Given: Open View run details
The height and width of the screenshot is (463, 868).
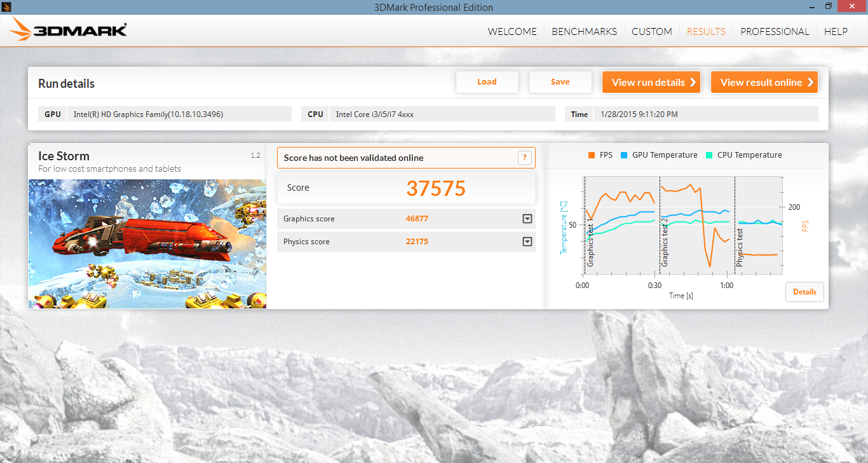Looking at the screenshot, I should coord(651,82).
